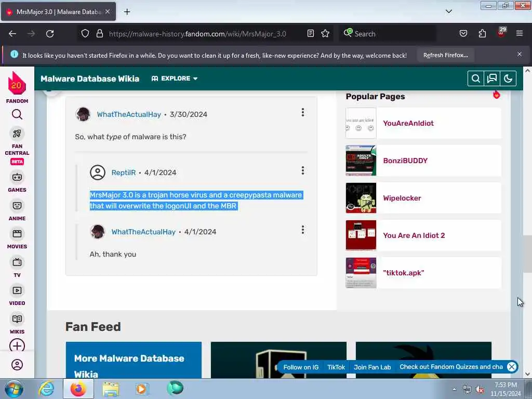Click the wiki header search icon
This screenshot has width=532, height=399.
click(x=476, y=78)
